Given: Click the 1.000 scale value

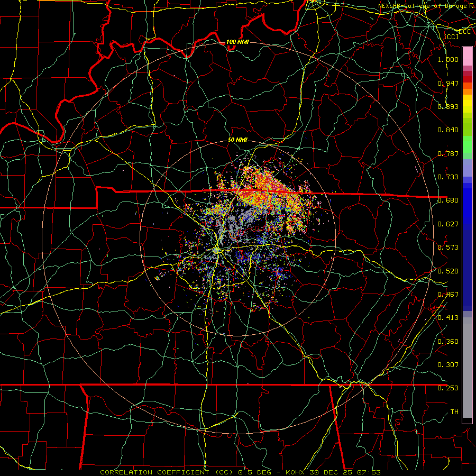Looking at the screenshot, I should click(448, 59).
